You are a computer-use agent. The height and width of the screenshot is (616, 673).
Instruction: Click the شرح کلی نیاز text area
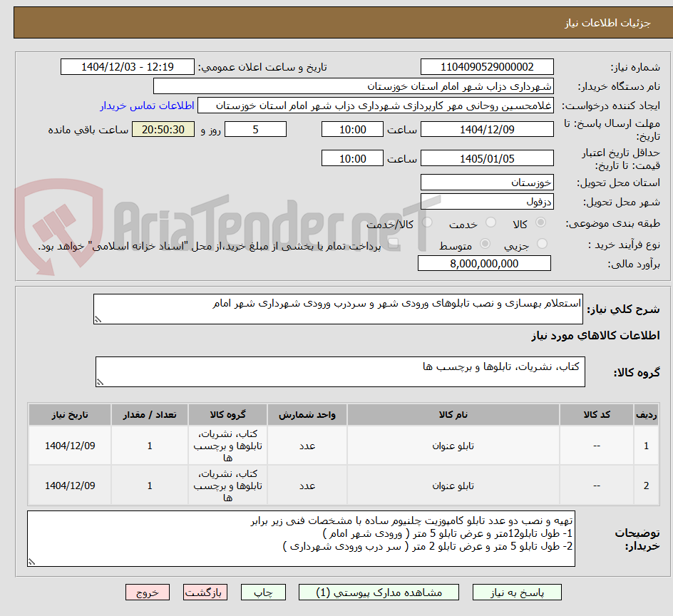coord(338,309)
